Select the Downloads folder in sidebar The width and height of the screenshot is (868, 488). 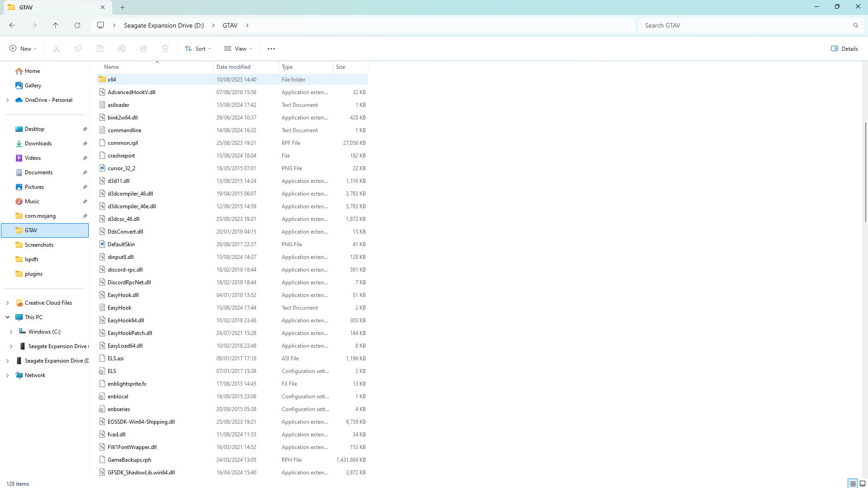click(38, 144)
